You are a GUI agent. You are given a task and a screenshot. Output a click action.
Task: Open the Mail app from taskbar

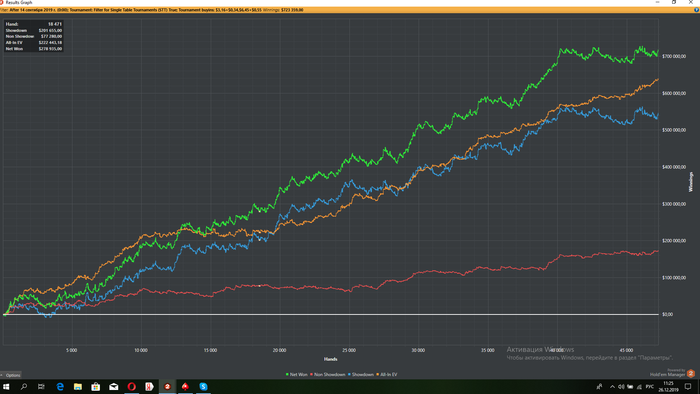[x=113, y=386]
